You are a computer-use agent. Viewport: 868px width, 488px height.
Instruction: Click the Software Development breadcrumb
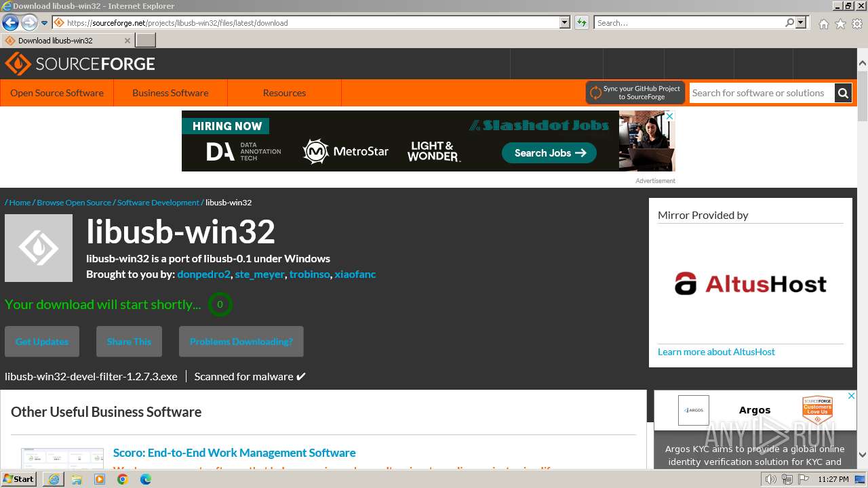(158, 203)
